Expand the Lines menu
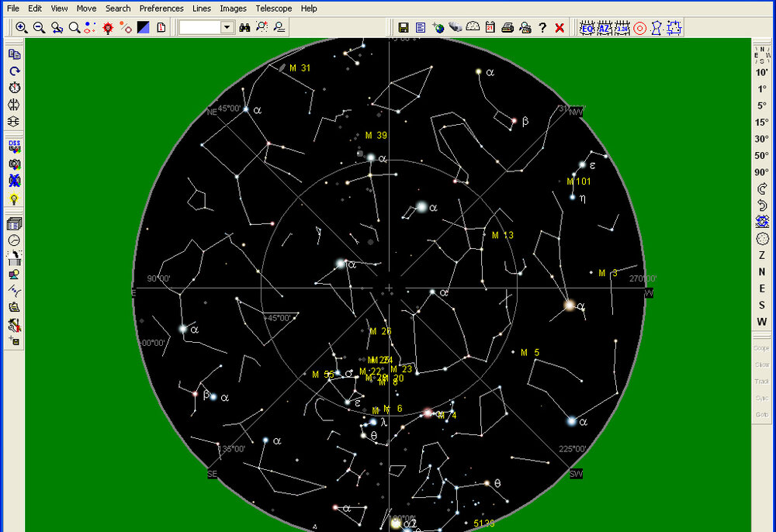The height and width of the screenshot is (532, 776). point(201,9)
